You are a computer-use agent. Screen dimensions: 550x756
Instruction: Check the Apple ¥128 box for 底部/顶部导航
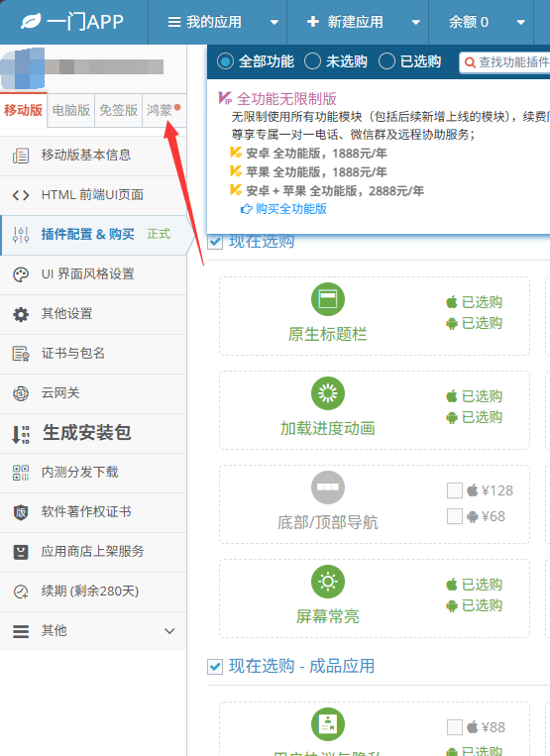click(x=455, y=490)
